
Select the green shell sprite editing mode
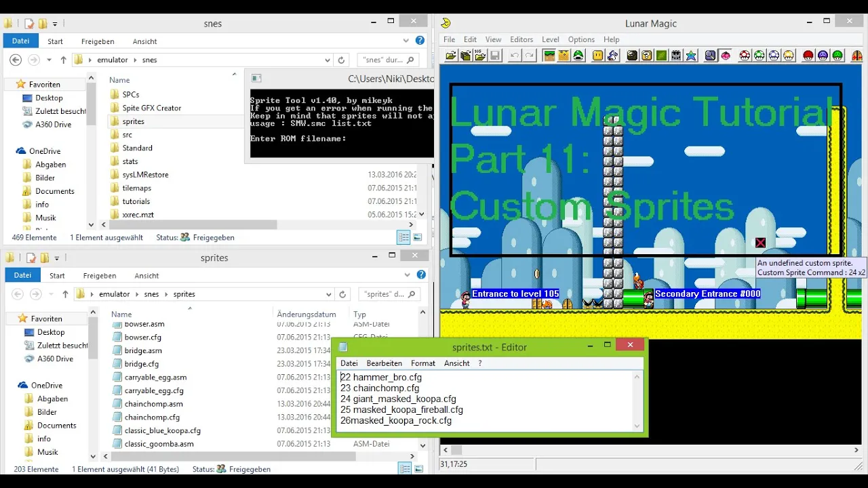578,56
